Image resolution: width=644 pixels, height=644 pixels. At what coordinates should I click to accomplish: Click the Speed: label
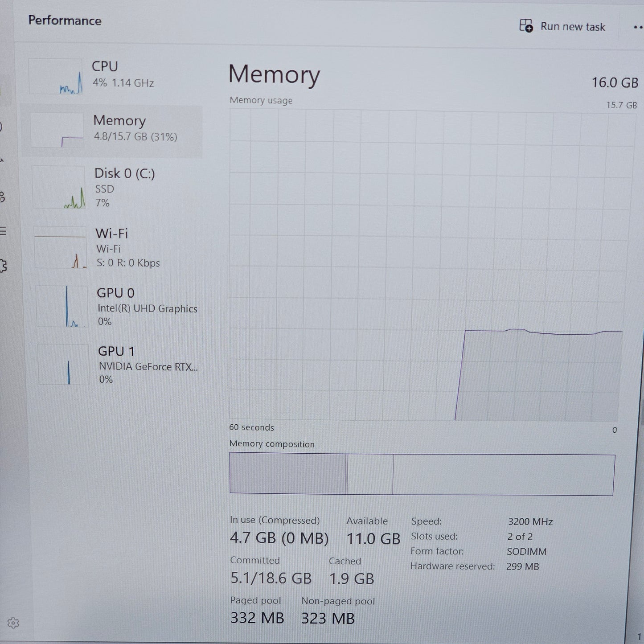click(427, 521)
